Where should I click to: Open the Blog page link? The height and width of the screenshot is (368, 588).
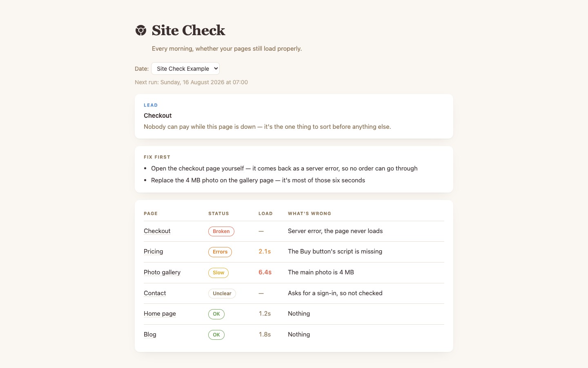[150, 334]
